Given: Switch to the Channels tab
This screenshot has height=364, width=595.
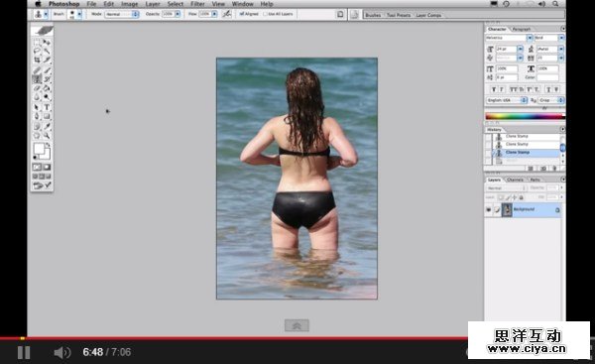Looking at the screenshot, I should (x=516, y=180).
